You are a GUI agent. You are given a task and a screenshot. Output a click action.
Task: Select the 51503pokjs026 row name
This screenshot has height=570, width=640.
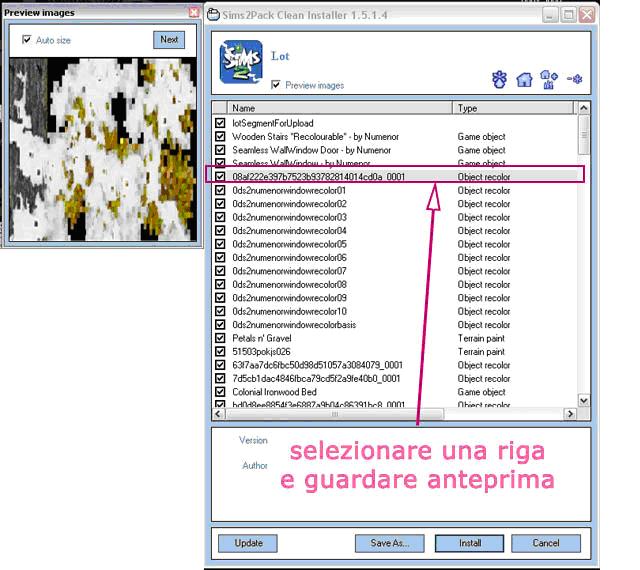click(x=261, y=352)
